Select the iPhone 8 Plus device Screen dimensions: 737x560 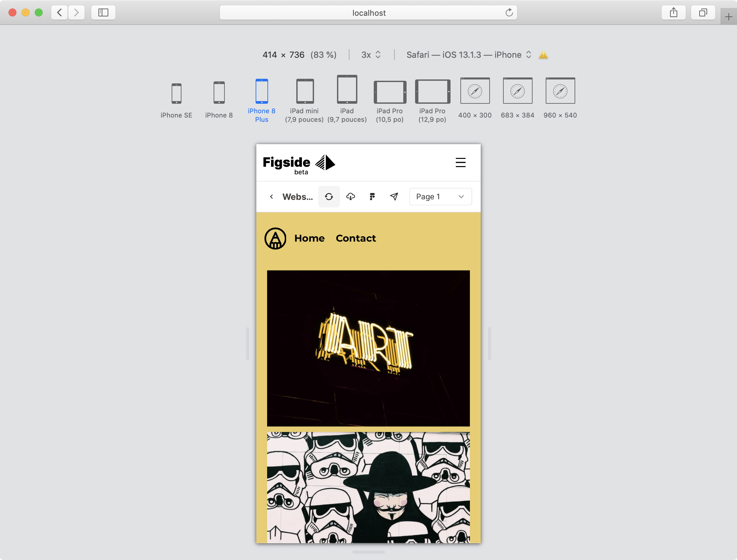click(x=262, y=101)
